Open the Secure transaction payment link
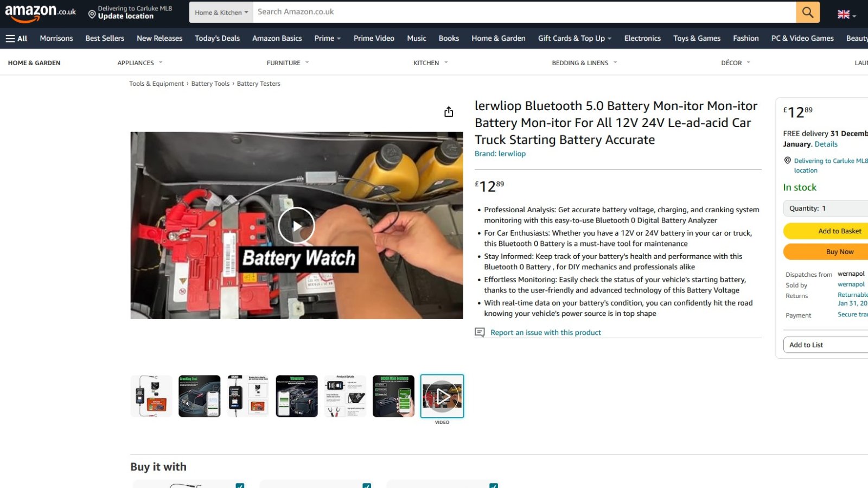Image resolution: width=868 pixels, height=488 pixels. (x=852, y=314)
